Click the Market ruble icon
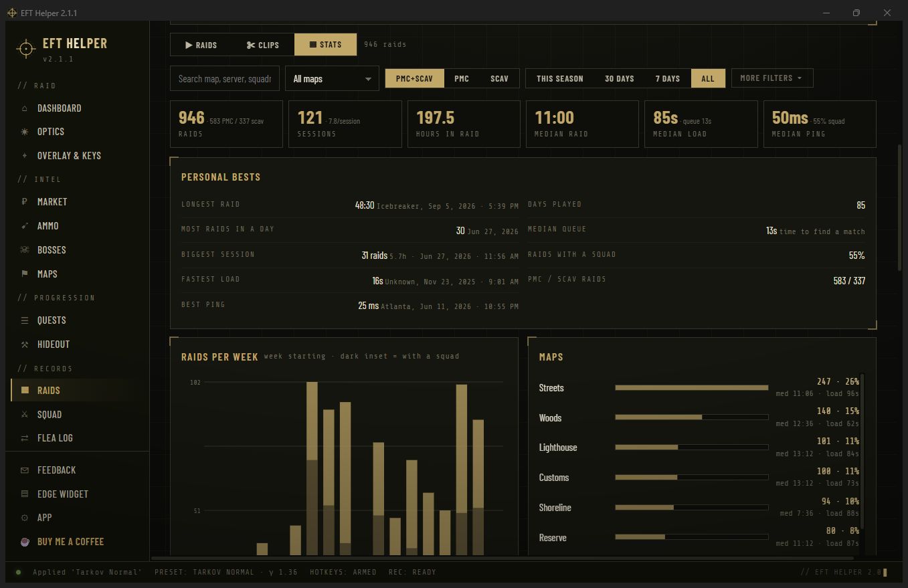908x588 pixels. pos(25,202)
